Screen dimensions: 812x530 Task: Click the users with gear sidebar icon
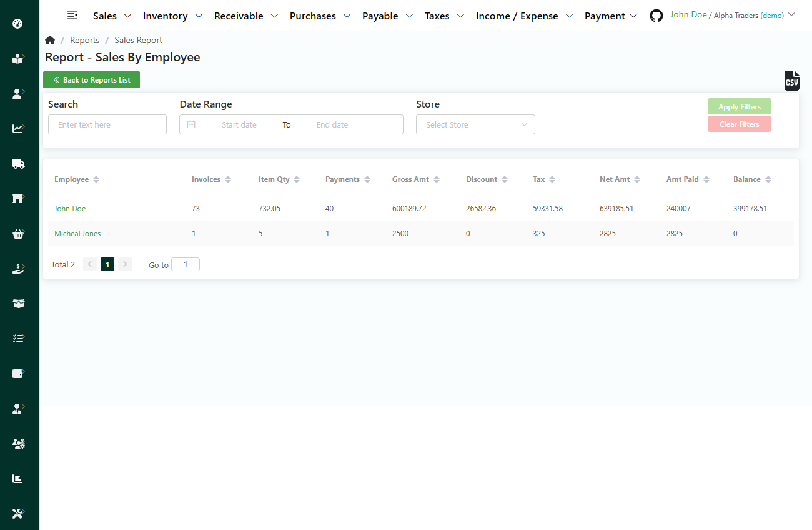pos(18,444)
